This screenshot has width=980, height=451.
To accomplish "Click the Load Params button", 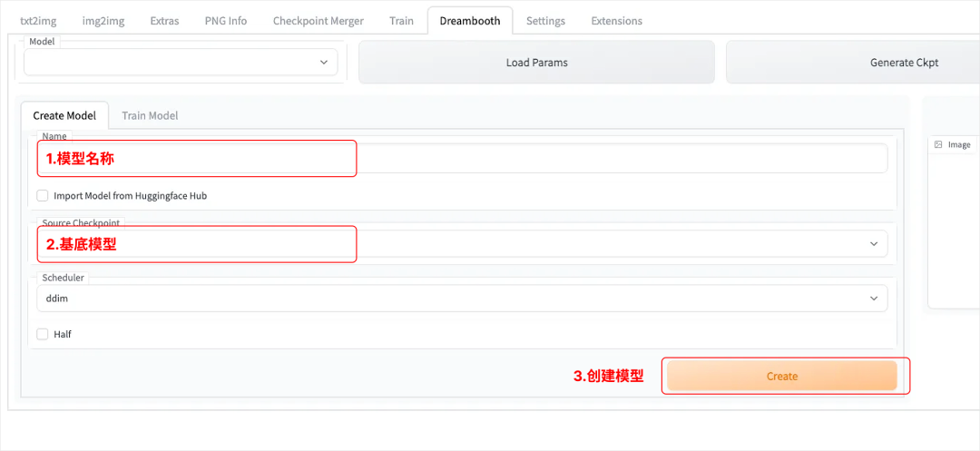I will pyautogui.click(x=536, y=63).
